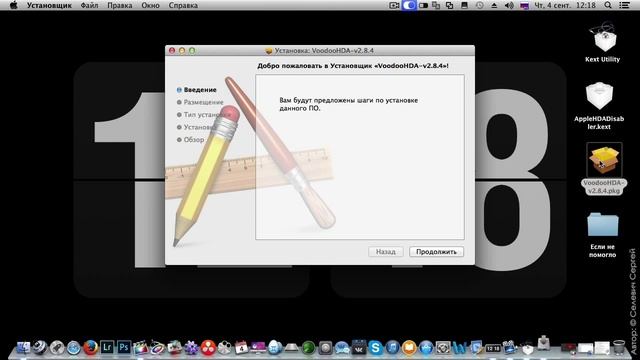Open the Окно menu
Screen dimensions: 640x360
point(150,5)
